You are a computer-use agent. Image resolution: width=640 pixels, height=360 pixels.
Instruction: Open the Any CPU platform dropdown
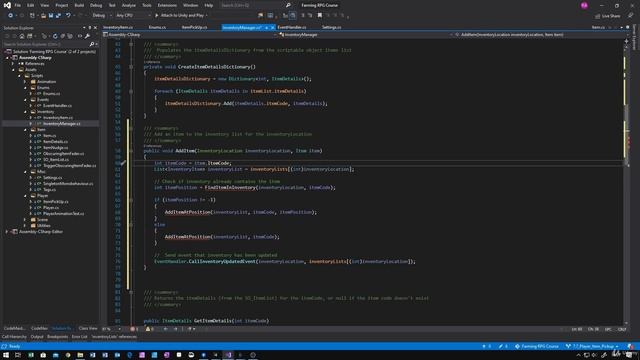click(133, 16)
